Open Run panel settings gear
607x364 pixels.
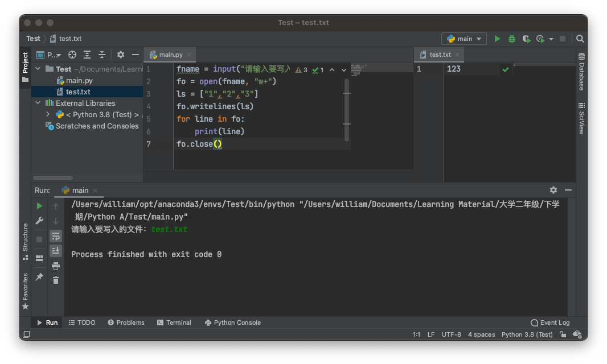(553, 190)
